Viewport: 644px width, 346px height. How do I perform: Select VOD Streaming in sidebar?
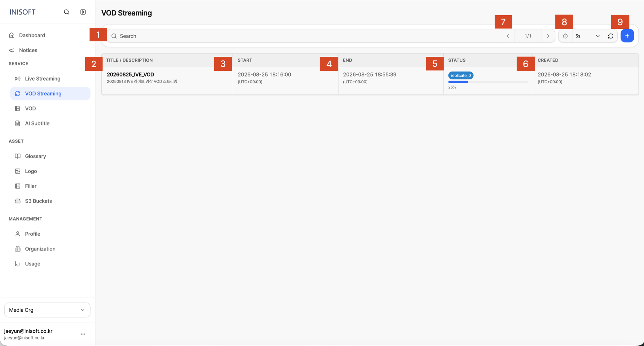tap(50, 94)
